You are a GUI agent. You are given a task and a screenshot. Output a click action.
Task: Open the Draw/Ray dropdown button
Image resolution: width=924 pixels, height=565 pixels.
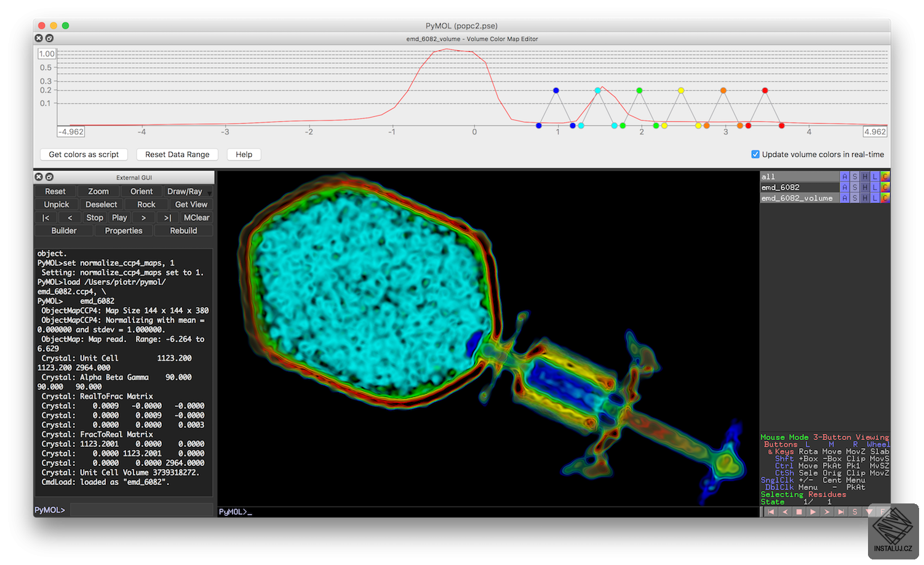[188, 191]
